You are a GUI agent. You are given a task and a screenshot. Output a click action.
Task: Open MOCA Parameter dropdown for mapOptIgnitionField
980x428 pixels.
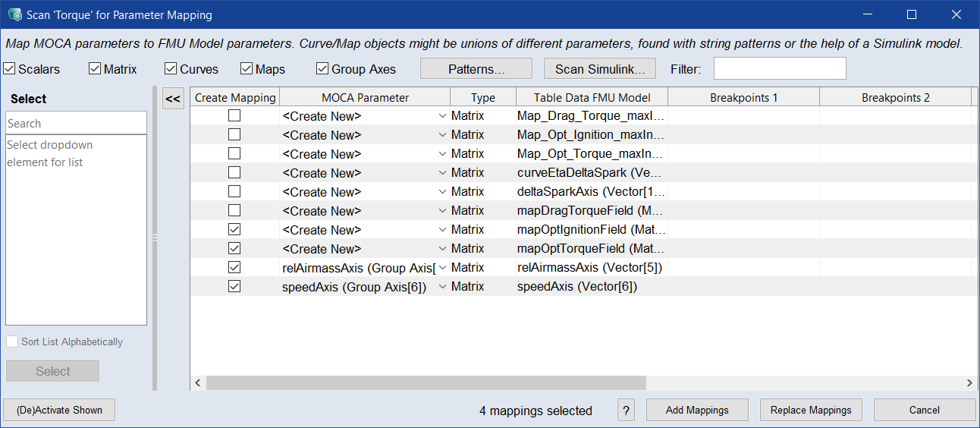pos(442,230)
